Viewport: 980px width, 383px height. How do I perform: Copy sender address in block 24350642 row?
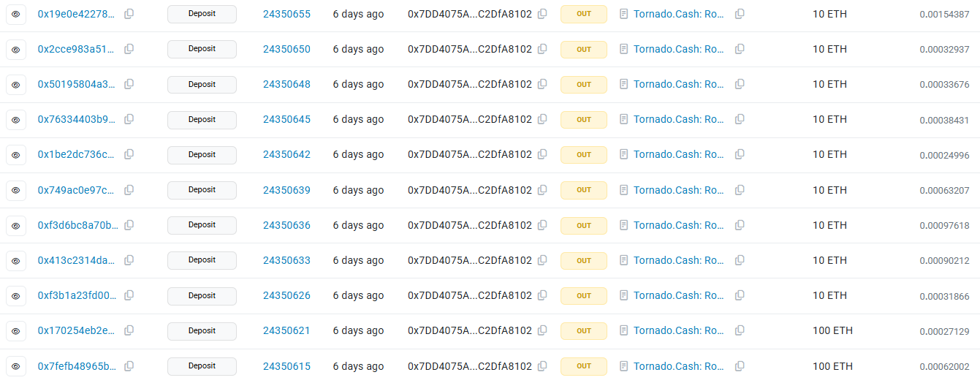pyautogui.click(x=542, y=154)
